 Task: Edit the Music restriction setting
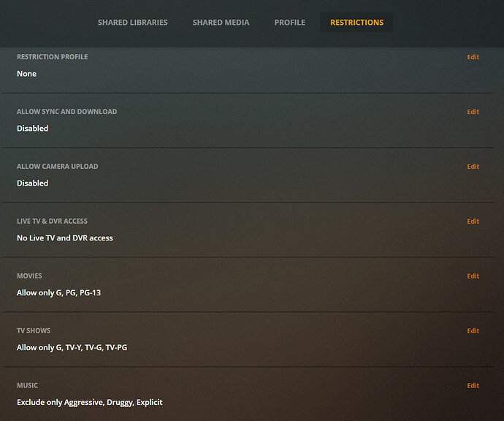click(x=473, y=385)
